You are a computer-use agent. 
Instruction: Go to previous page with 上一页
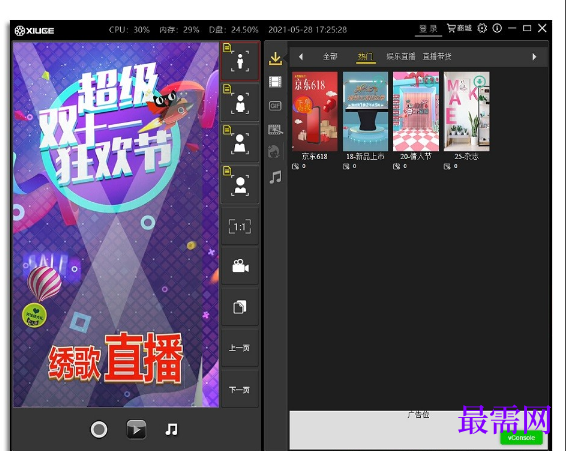(x=240, y=348)
